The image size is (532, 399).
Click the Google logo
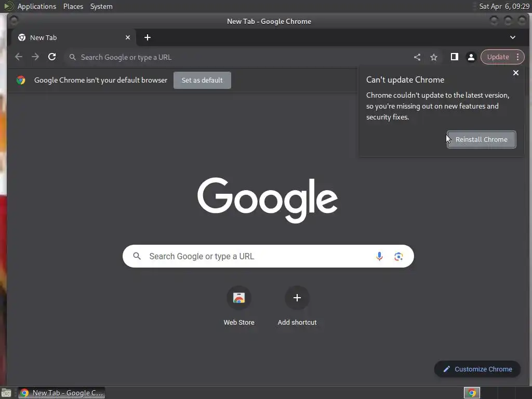click(x=268, y=200)
